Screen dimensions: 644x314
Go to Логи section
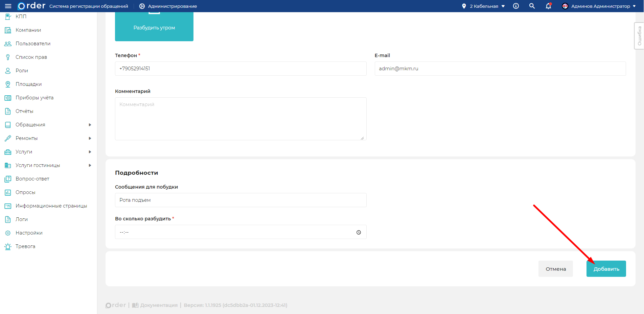pos(22,219)
